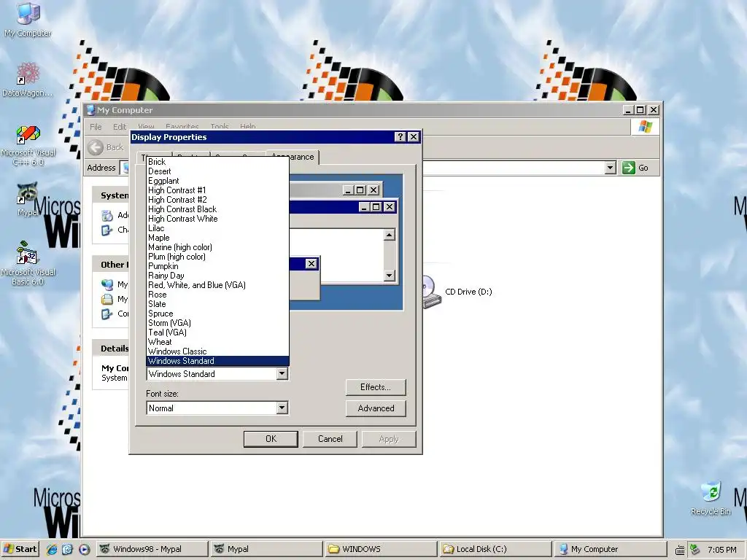Select Wheat color scheme
This screenshot has width=747, height=560.
[217, 342]
